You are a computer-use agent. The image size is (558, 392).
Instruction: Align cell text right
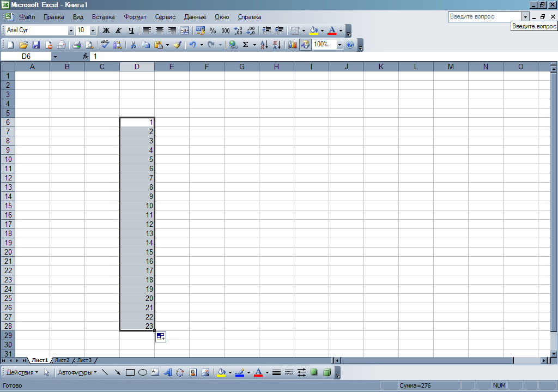click(172, 31)
